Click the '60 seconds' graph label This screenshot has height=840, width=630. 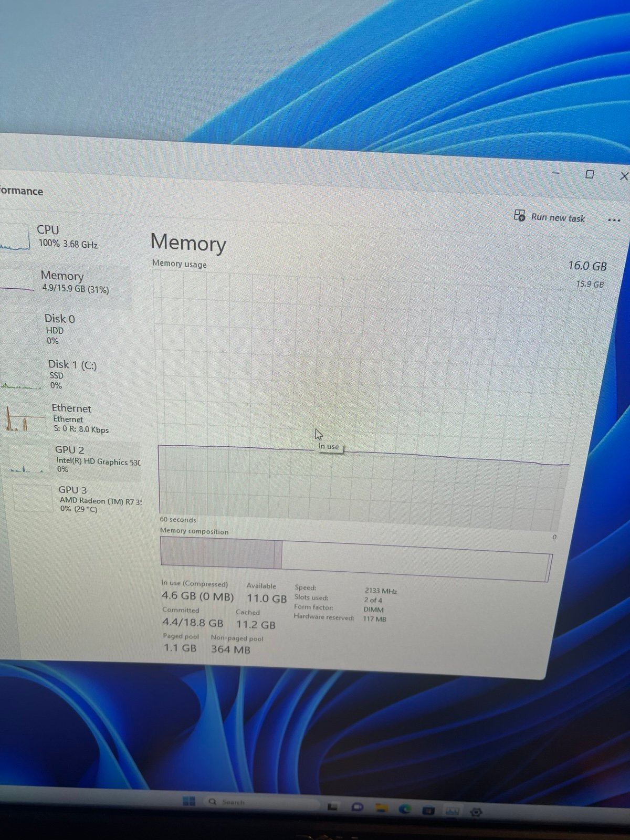pos(178,519)
